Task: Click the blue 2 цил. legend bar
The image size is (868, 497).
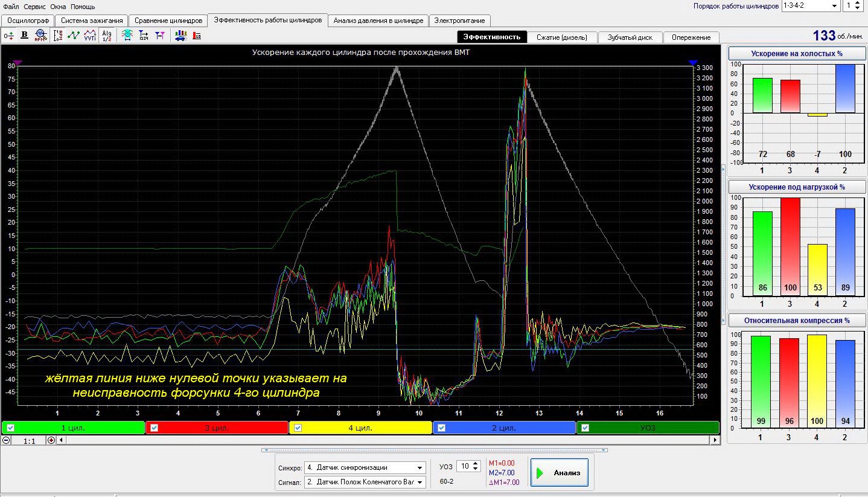Action: pyautogui.click(x=505, y=428)
